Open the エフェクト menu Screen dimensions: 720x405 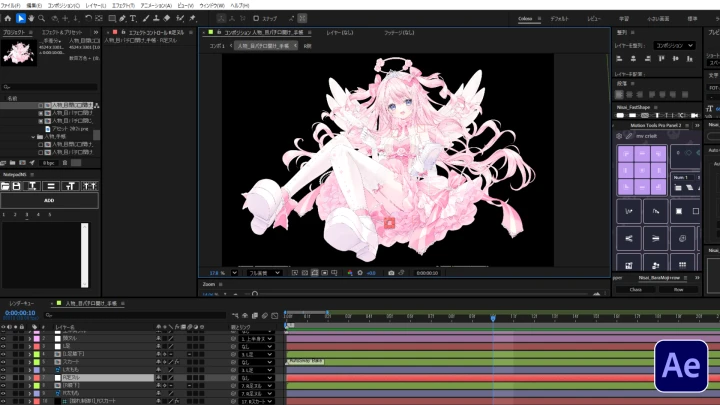[x=124, y=6]
